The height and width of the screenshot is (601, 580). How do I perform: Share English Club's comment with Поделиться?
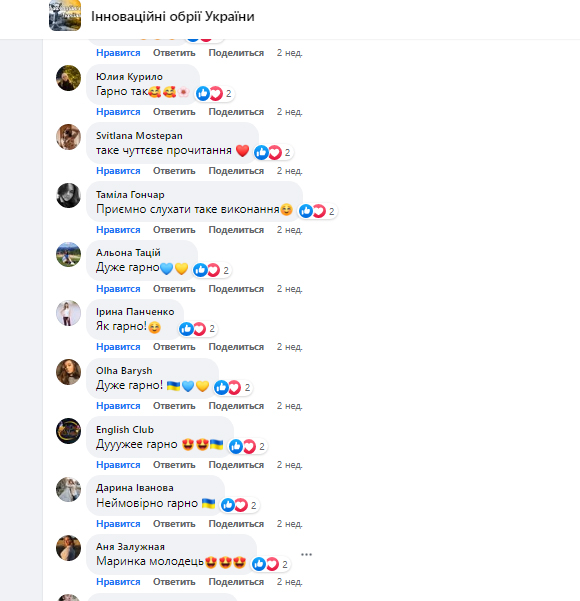click(x=236, y=465)
